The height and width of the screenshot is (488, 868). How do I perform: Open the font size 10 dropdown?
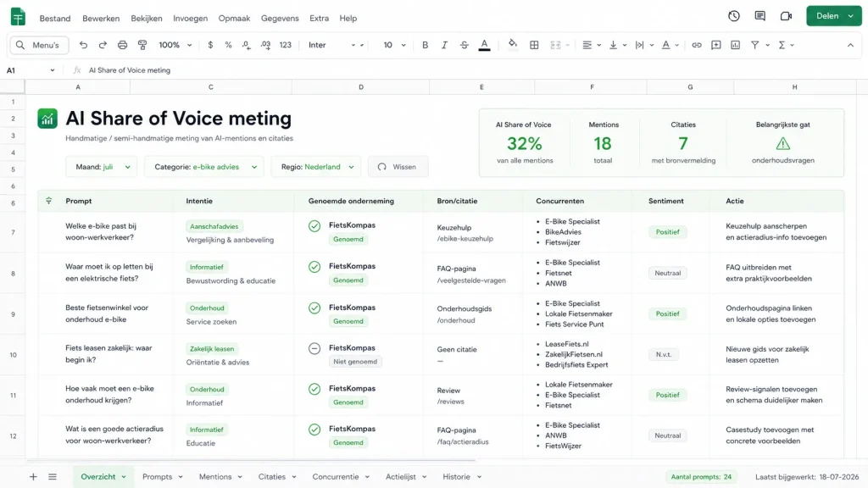[395, 45]
